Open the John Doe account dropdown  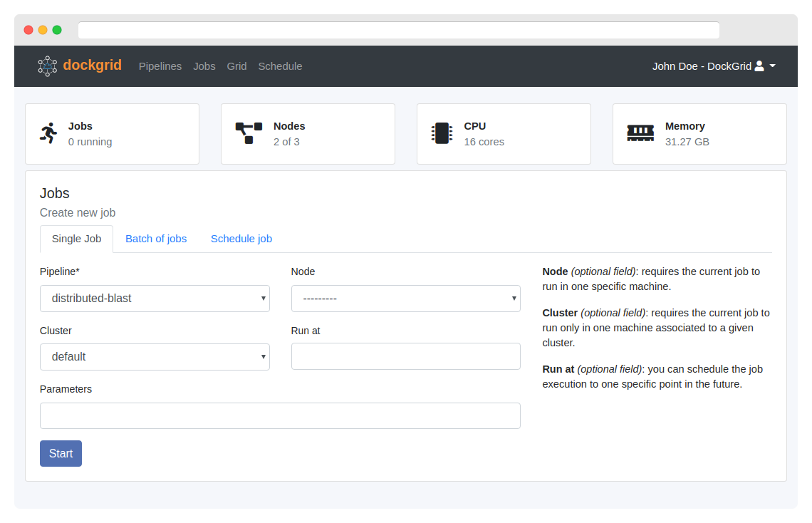(x=714, y=66)
